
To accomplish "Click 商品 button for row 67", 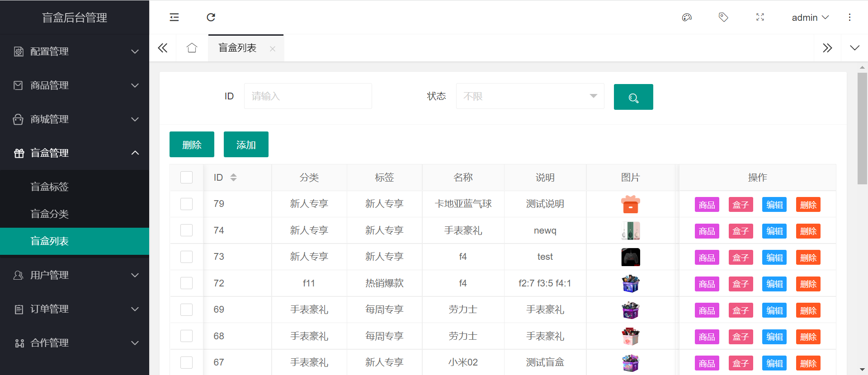I will (707, 363).
